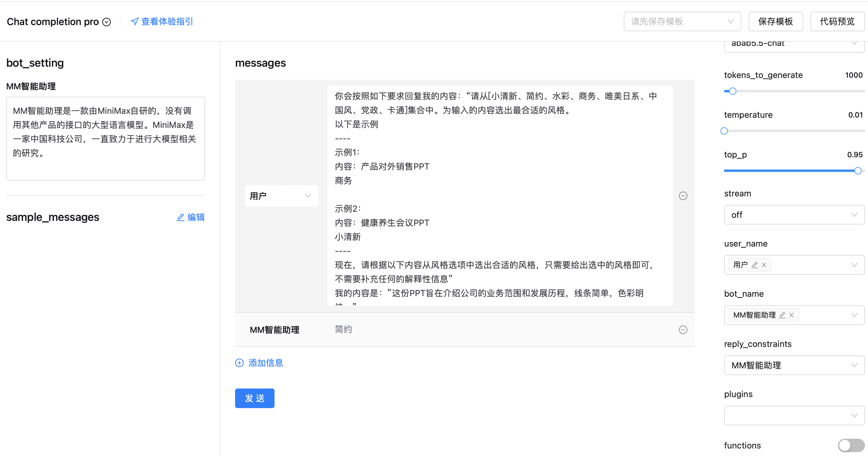Edit the 用户 tag in user_name

pyautogui.click(x=754, y=265)
